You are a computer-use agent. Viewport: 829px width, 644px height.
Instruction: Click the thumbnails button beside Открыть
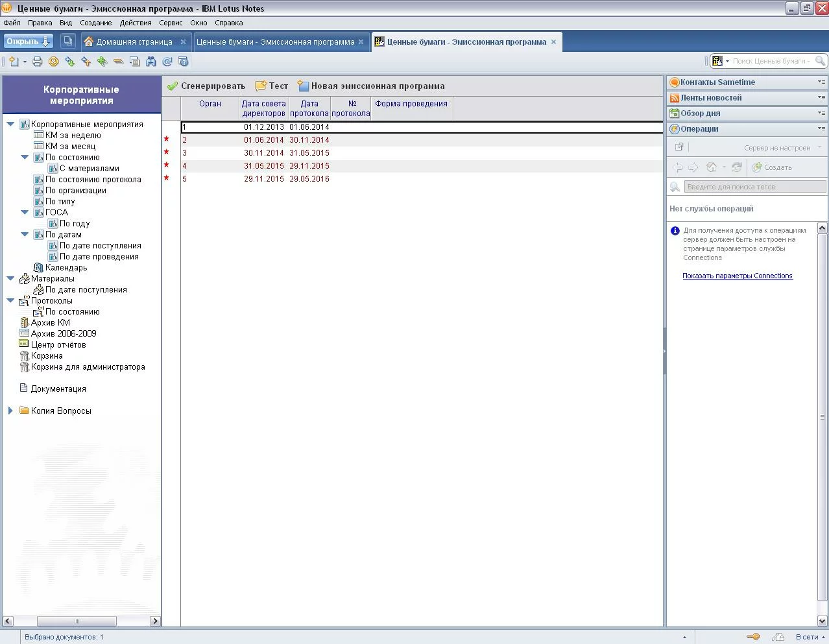tap(67, 42)
